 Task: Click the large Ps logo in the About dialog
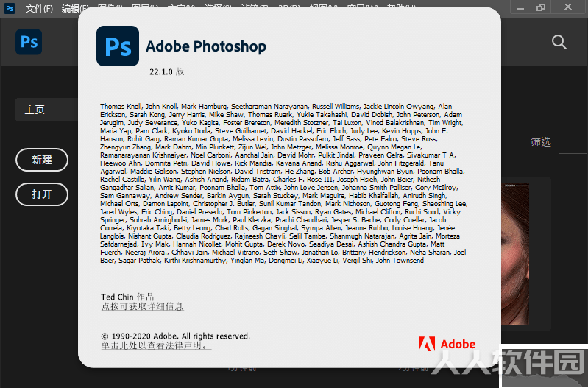tap(118, 46)
